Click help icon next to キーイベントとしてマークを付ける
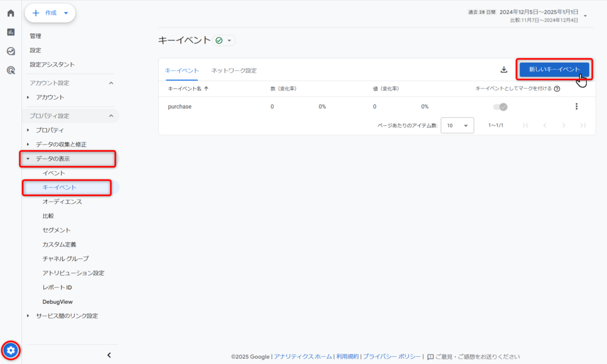This screenshot has width=607, height=364. click(x=557, y=89)
